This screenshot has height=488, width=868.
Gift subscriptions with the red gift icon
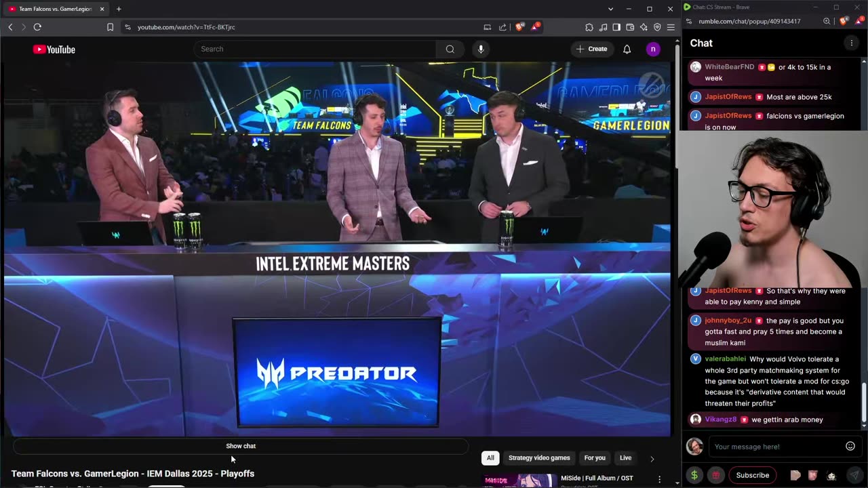[x=715, y=475]
